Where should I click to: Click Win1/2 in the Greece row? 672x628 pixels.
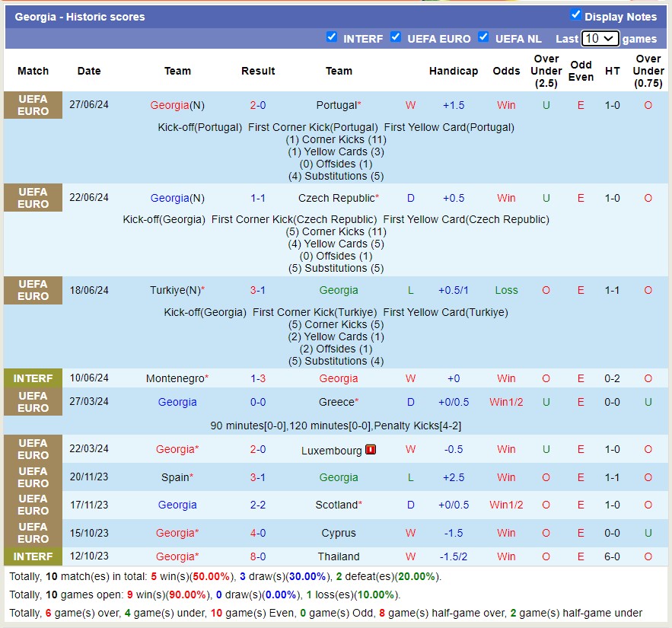[x=506, y=402]
